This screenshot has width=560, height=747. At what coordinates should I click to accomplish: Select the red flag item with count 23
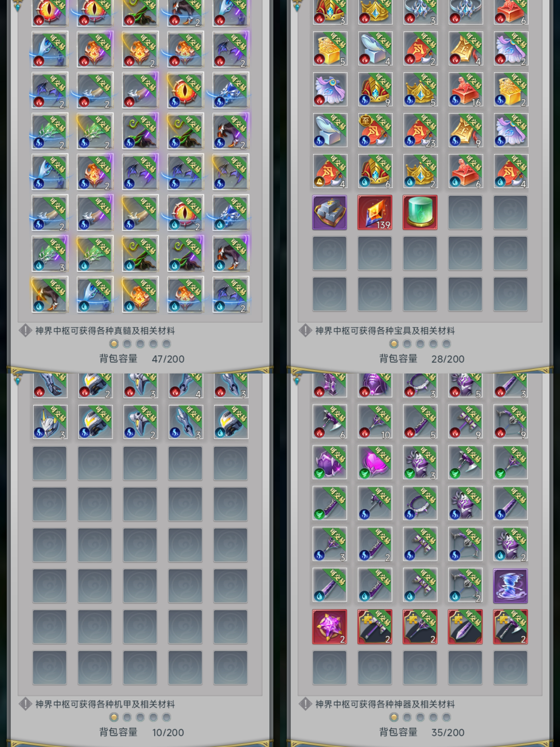coord(420,130)
